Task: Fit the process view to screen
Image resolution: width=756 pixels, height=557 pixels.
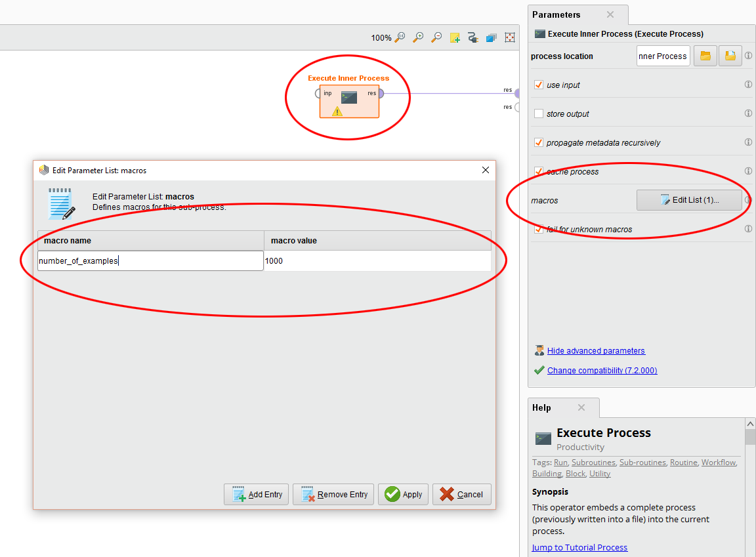Action: click(x=510, y=37)
